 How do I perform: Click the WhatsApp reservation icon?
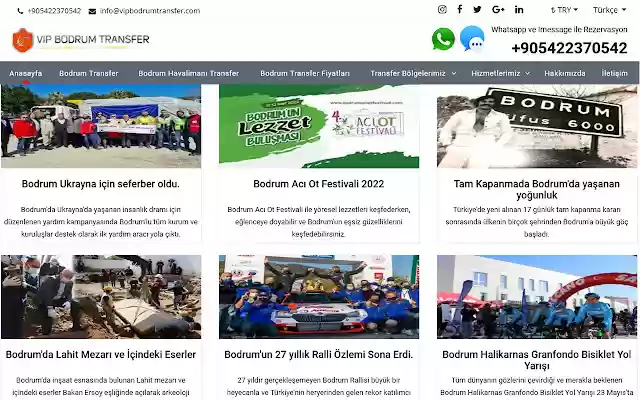click(x=443, y=39)
